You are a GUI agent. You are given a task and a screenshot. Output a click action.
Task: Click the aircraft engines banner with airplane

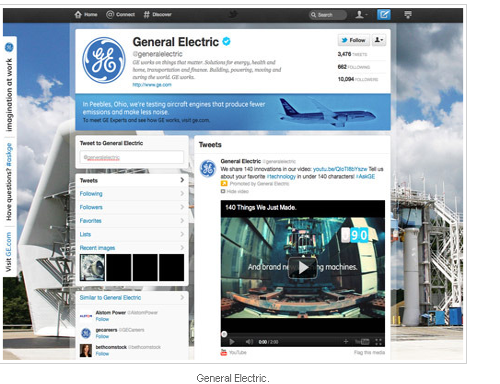click(233, 112)
